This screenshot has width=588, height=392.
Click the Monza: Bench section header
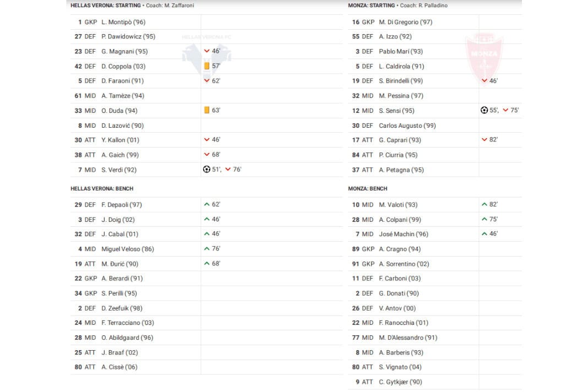(367, 189)
